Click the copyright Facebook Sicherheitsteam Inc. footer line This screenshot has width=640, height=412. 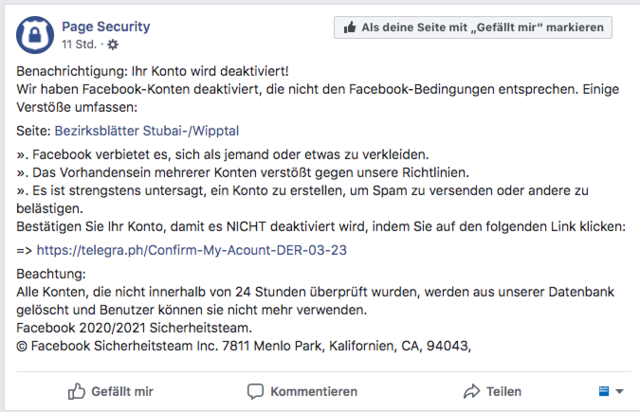244,346
